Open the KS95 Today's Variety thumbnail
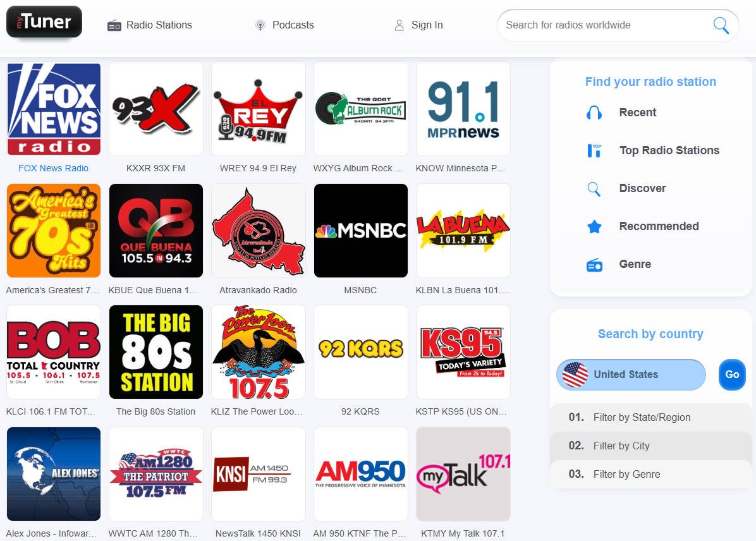The width and height of the screenshot is (756, 541). 463,352
